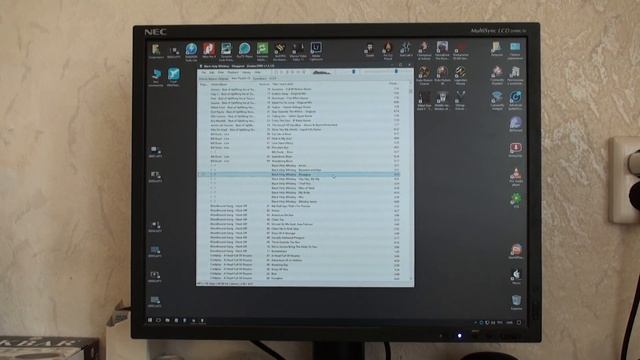640x360 pixels.
Task: Open the Help menu in foobar2000
Action: [x=257, y=72]
